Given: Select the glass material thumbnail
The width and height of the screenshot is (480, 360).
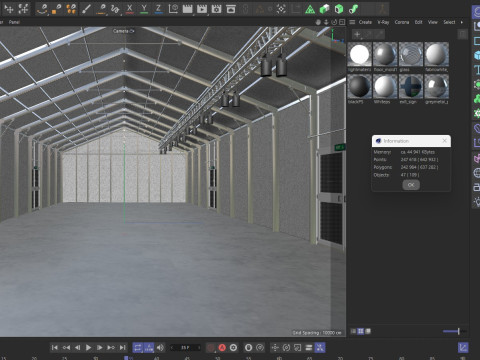Looking at the screenshot, I should coord(411,54).
